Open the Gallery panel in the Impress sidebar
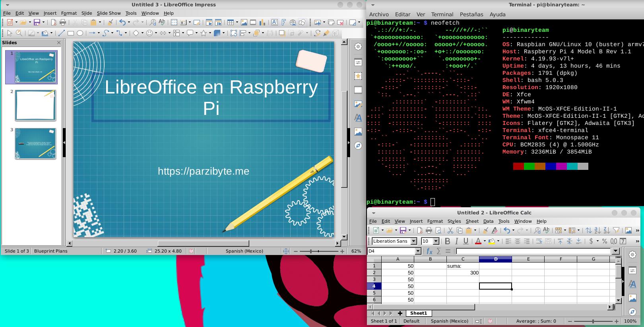This screenshot has height=327, width=644. tap(358, 132)
